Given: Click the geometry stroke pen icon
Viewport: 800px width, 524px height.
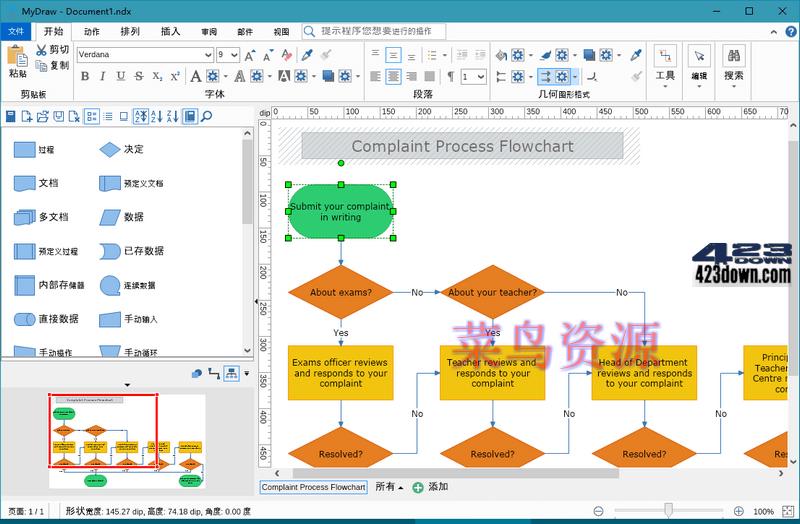Looking at the screenshot, I should [545, 55].
